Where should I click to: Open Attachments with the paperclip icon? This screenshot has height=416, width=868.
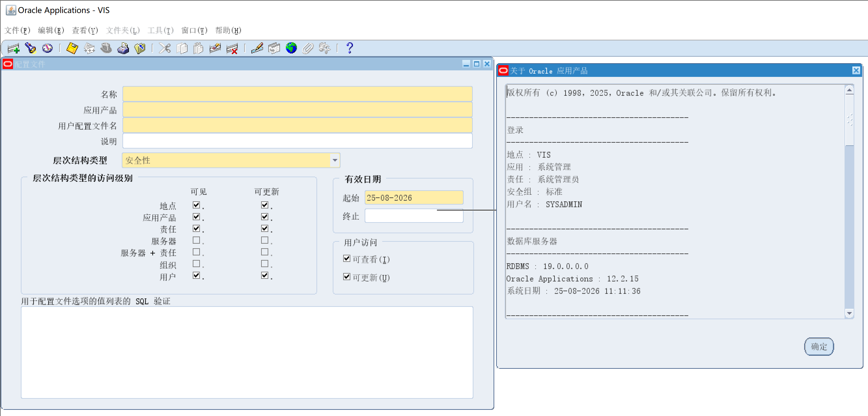[x=308, y=48]
